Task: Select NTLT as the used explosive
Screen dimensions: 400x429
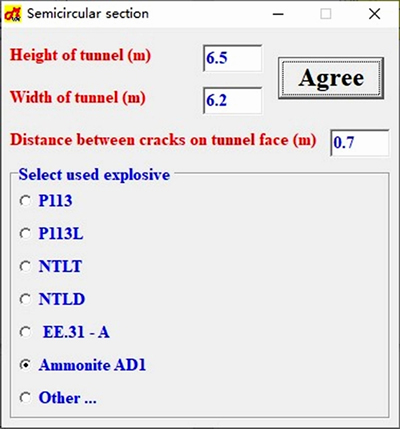Action: [x=51, y=266]
